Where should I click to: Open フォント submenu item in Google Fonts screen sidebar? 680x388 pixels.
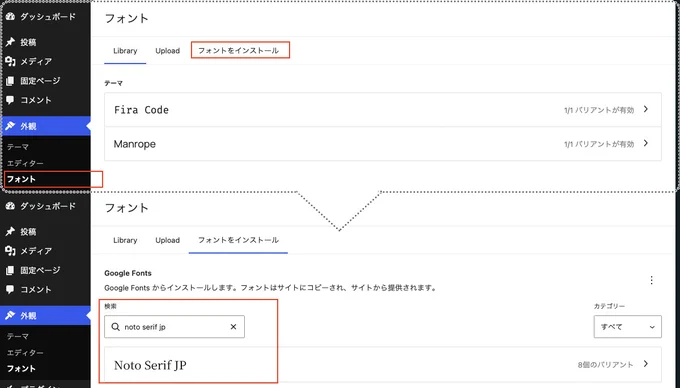coord(21,368)
